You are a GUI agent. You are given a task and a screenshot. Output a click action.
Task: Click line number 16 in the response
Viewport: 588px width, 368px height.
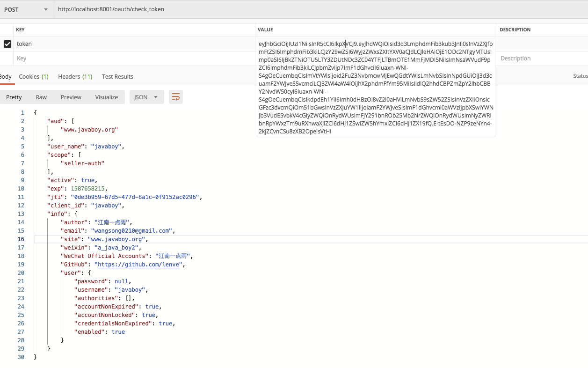coord(22,239)
